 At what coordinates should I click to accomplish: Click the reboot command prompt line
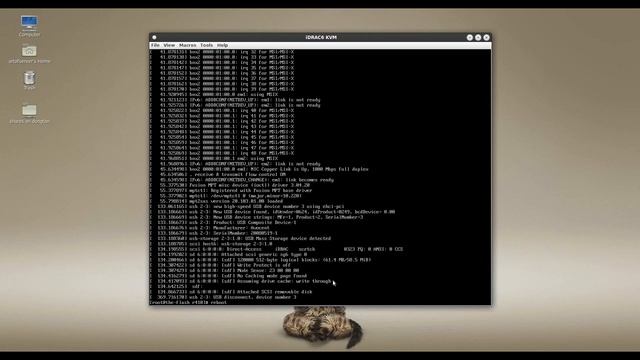188,302
